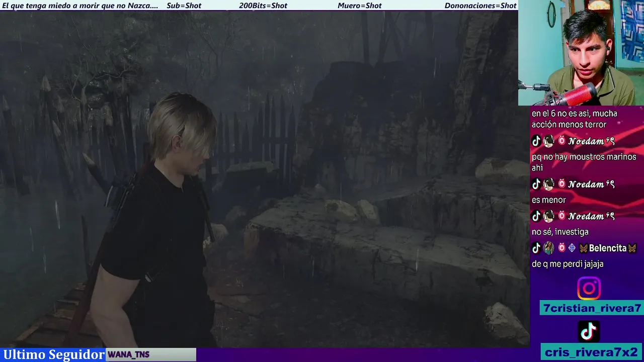
Task: Click the TikTok icon heading 'pq no hay moustros marinos'
Action: point(536,141)
